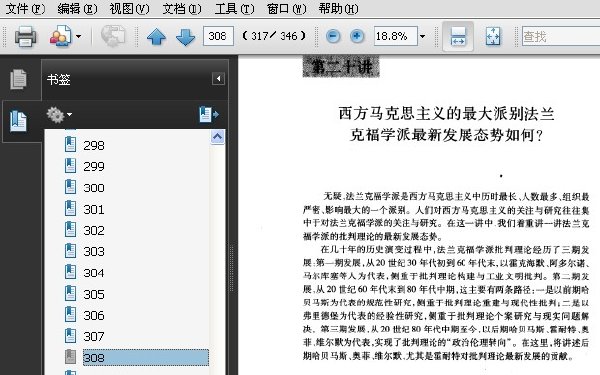Click the bookmark icon beside 298
Image resolution: width=600 pixels, height=375 pixels.
point(70,145)
